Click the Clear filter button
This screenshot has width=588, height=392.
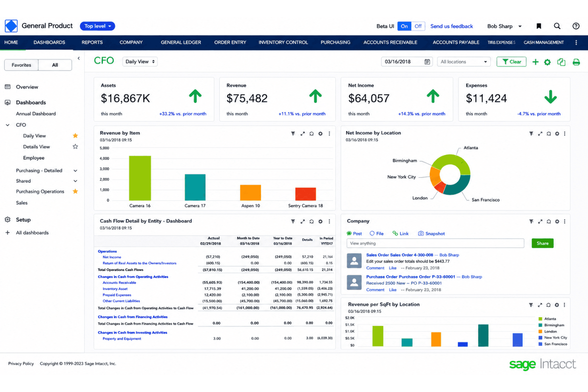(x=511, y=62)
